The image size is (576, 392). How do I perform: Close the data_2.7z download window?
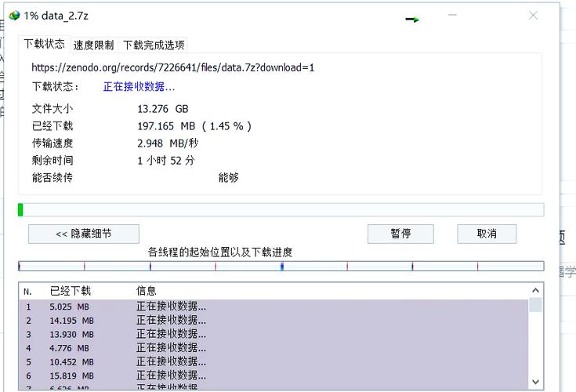pyautogui.click(x=533, y=15)
